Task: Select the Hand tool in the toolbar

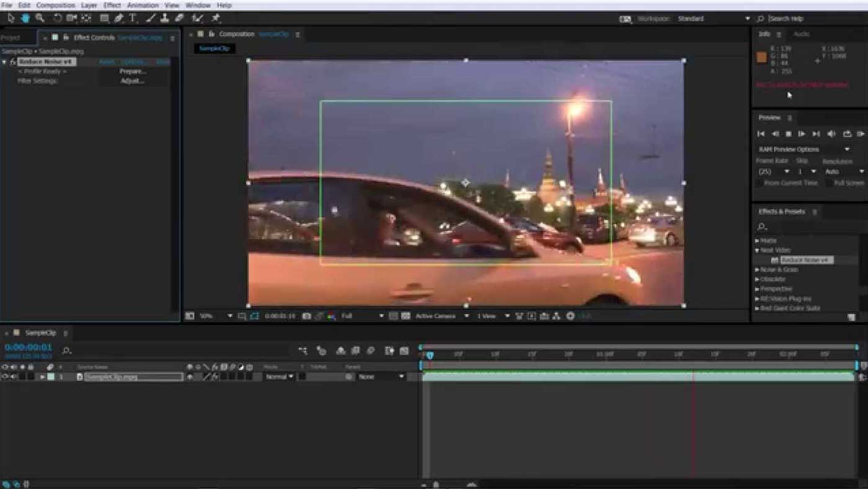Action: coord(25,18)
